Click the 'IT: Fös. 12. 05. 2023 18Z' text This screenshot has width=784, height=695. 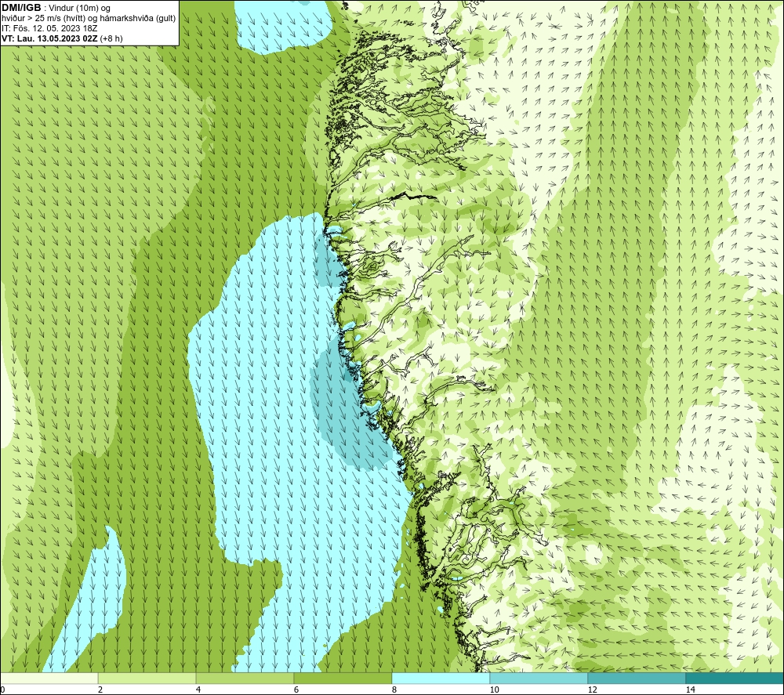point(49,28)
